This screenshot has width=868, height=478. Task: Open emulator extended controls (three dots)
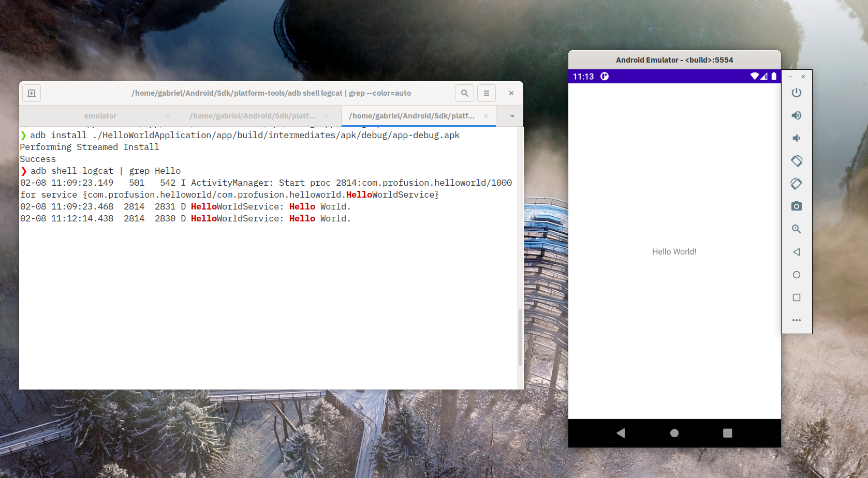click(797, 320)
